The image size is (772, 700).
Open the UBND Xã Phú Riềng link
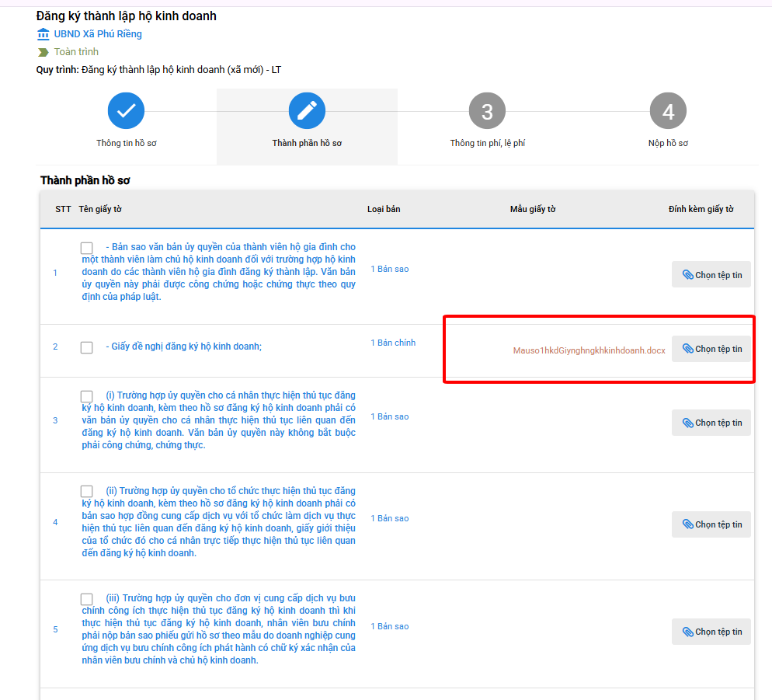click(98, 34)
